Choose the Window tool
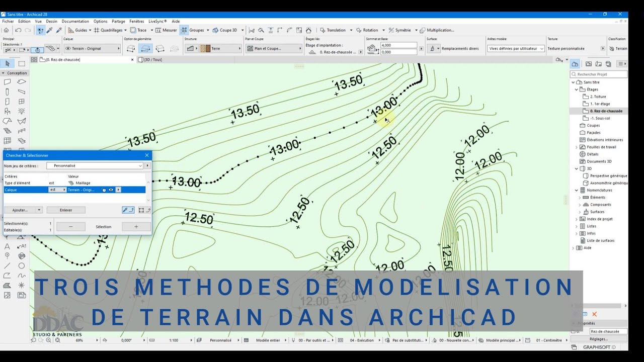This screenshot has height=362, width=644. click(x=22, y=102)
